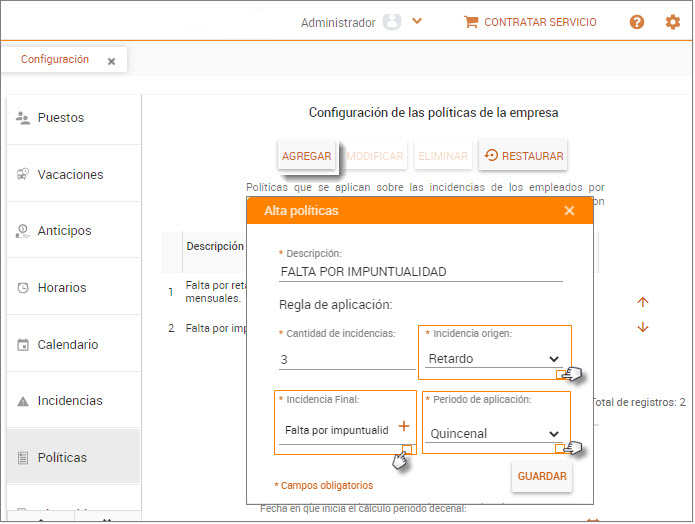Screen dimensions: 695x524
Task: Expand the Administrador user menu chevron
Action: (x=417, y=21)
